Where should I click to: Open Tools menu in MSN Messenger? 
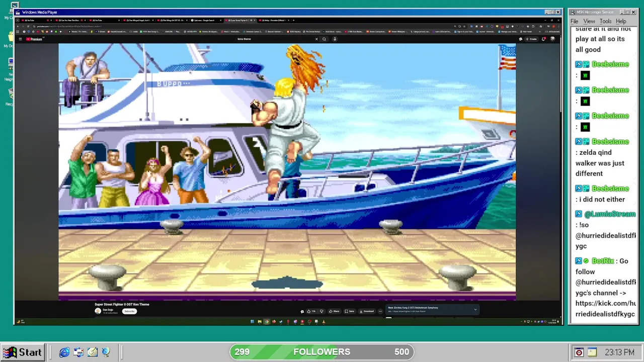coord(605,21)
